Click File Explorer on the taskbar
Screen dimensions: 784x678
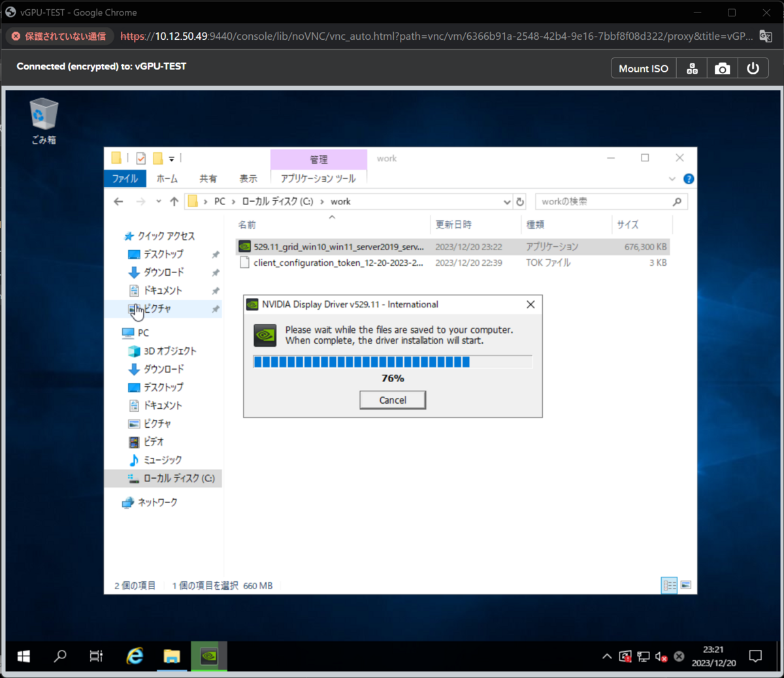tap(172, 656)
